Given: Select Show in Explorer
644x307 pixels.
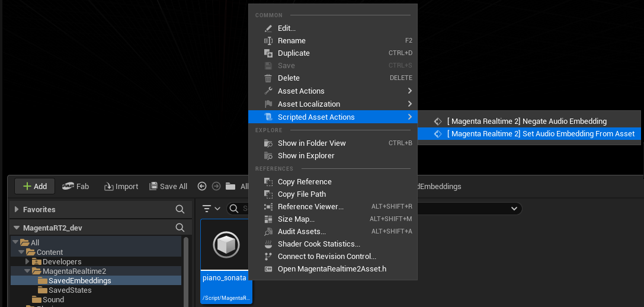Looking at the screenshot, I should 333,156.
